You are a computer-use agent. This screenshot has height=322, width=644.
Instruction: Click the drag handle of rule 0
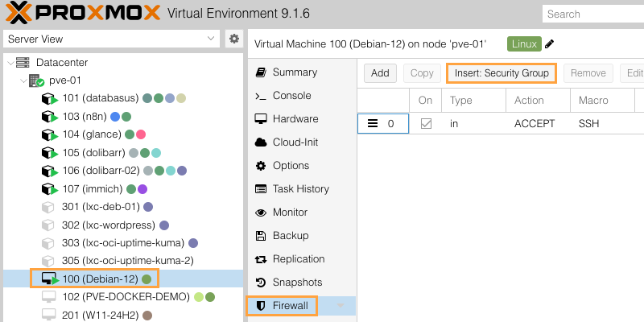pos(373,124)
